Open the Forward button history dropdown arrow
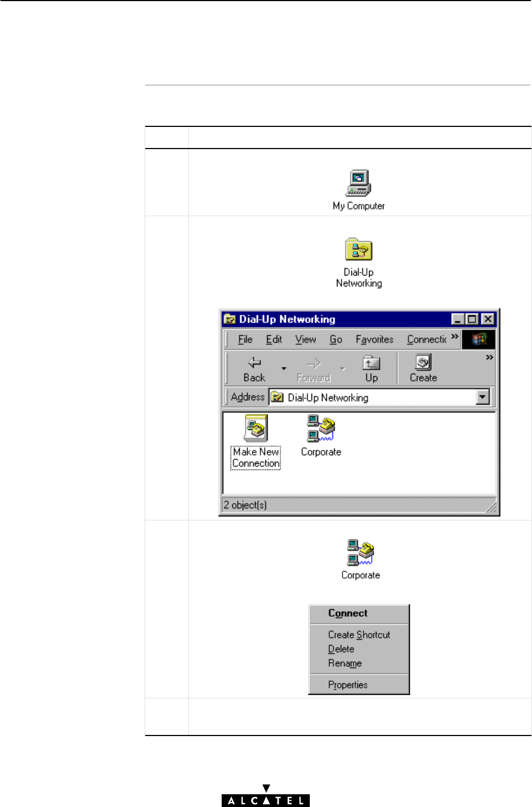532x807 pixels. (342, 369)
